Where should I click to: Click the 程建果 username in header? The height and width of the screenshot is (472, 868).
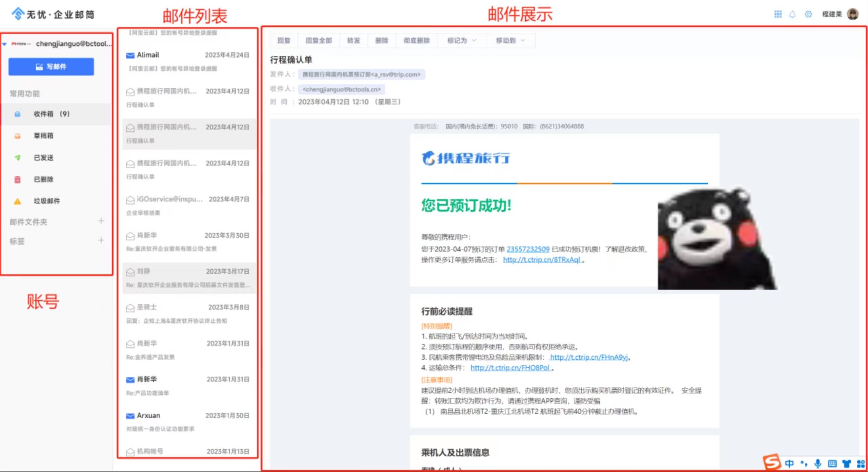[x=832, y=14]
